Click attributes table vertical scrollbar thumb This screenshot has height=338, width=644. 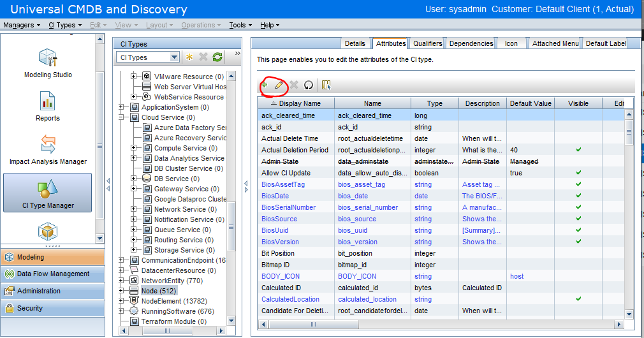(x=629, y=132)
